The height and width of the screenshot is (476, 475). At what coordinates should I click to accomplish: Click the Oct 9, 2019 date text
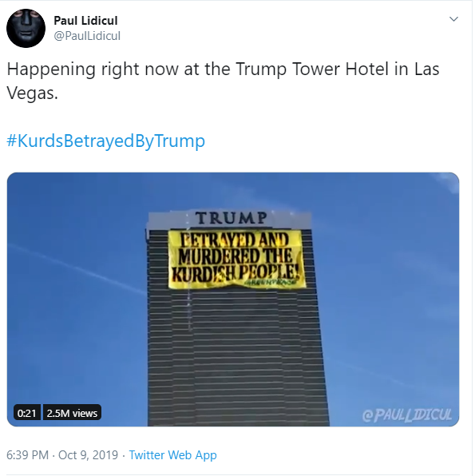(88, 455)
